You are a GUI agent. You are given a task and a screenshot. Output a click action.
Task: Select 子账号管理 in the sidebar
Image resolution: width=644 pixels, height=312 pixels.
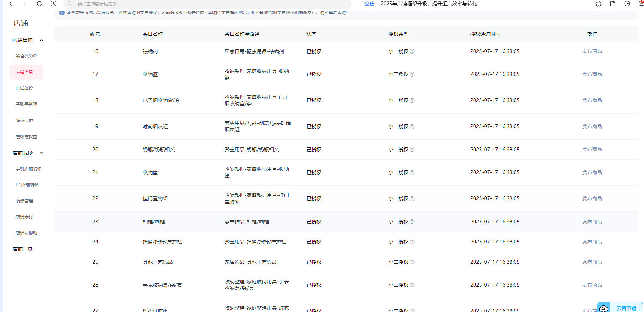(26, 105)
